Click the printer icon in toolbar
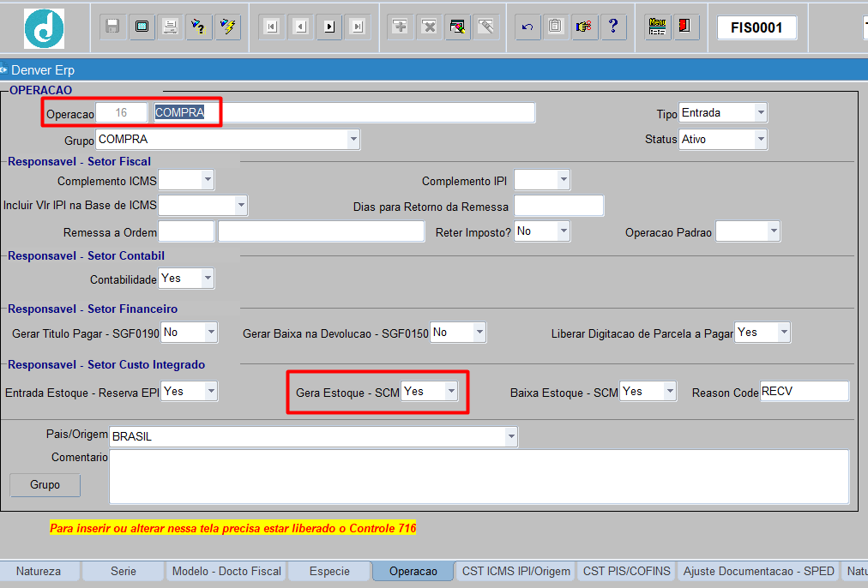 point(171,27)
